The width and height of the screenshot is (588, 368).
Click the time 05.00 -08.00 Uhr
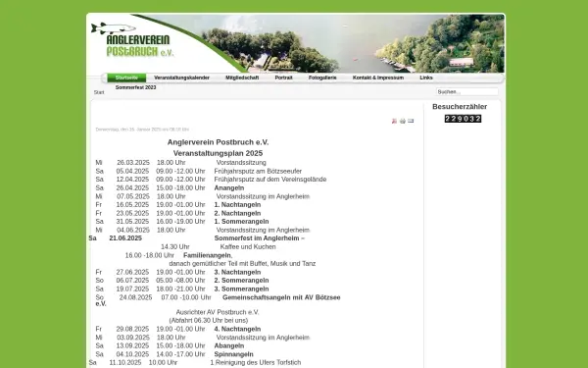[180, 281]
